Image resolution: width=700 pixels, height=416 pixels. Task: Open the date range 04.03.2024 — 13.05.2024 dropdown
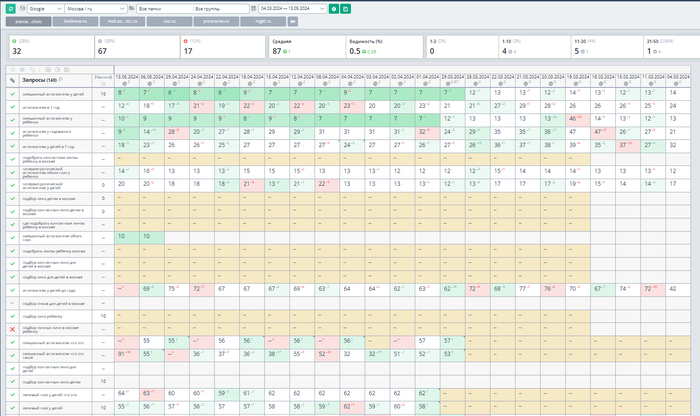(x=292, y=8)
